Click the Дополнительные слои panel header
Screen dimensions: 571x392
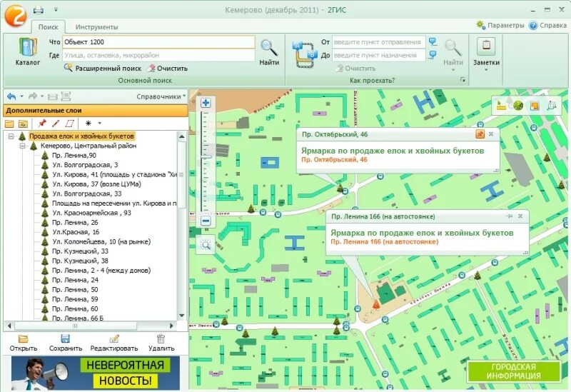tap(96, 111)
